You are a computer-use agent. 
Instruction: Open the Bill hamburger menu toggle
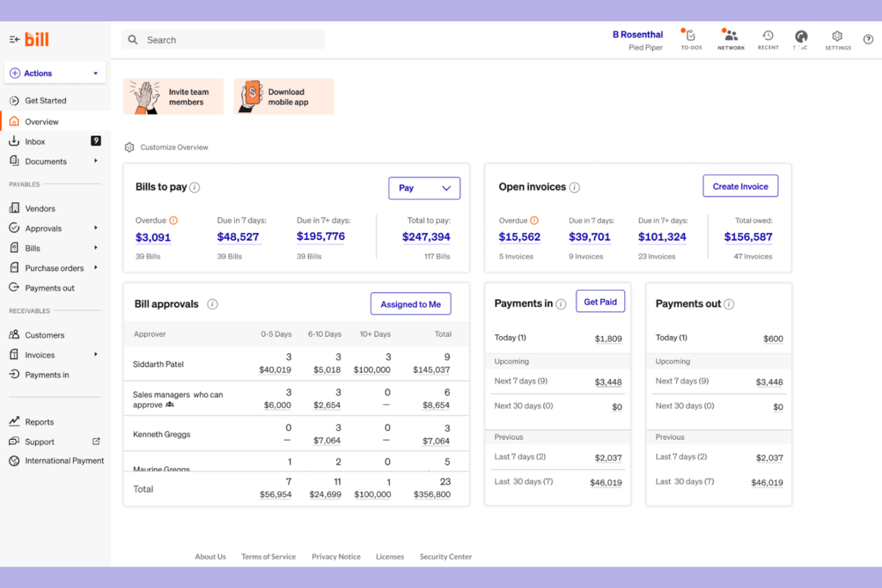click(x=14, y=38)
